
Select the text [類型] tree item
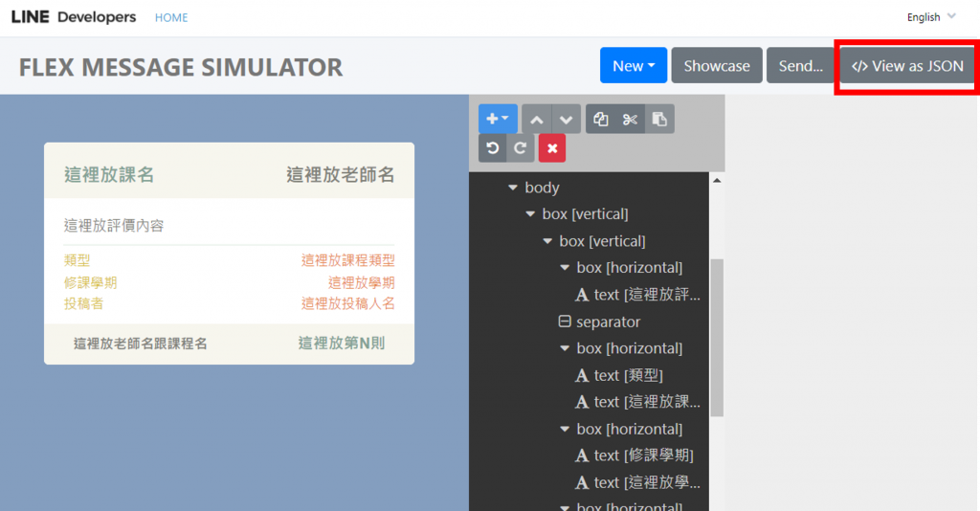tap(619, 375)
